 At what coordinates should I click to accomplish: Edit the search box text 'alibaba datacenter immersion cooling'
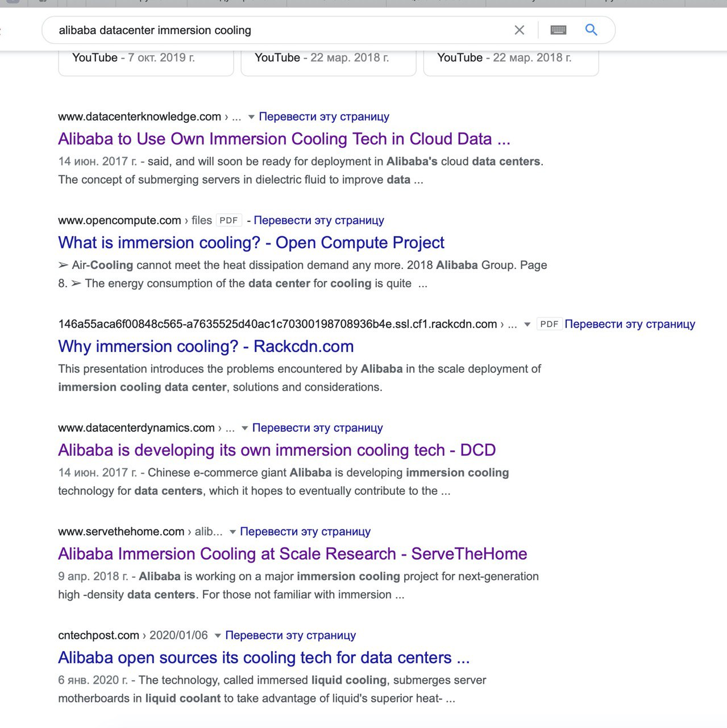click(x=155, y=30)
